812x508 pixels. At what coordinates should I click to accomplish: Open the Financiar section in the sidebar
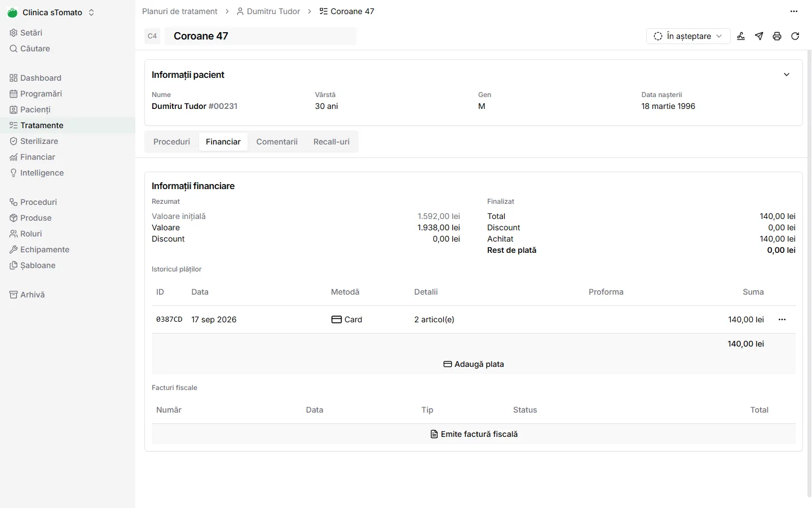tap(68, 157)
